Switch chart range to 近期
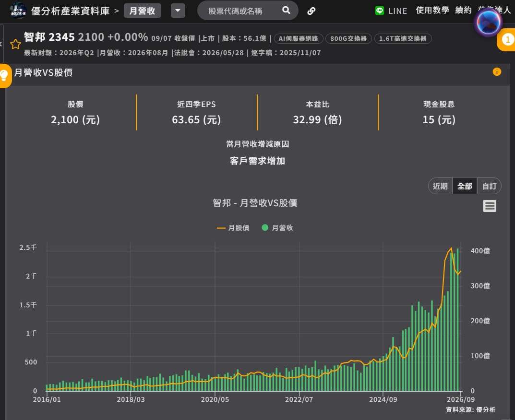The height and width of the screenshot is (420, 515). point(440,186)
